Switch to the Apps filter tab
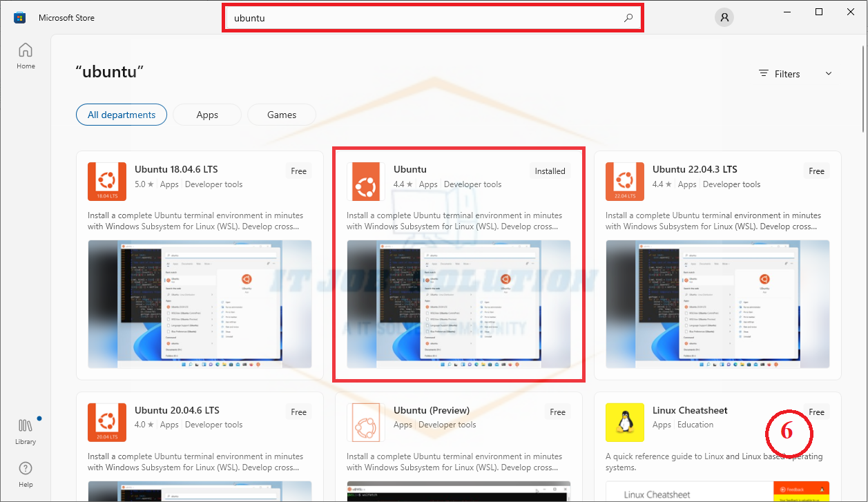This screenshot has width=868, height=502. (x=207, y=115)
